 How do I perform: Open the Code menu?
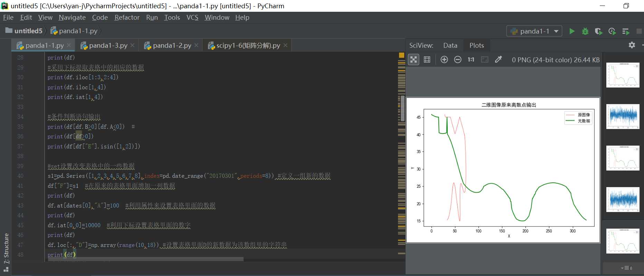coord(100,17)
